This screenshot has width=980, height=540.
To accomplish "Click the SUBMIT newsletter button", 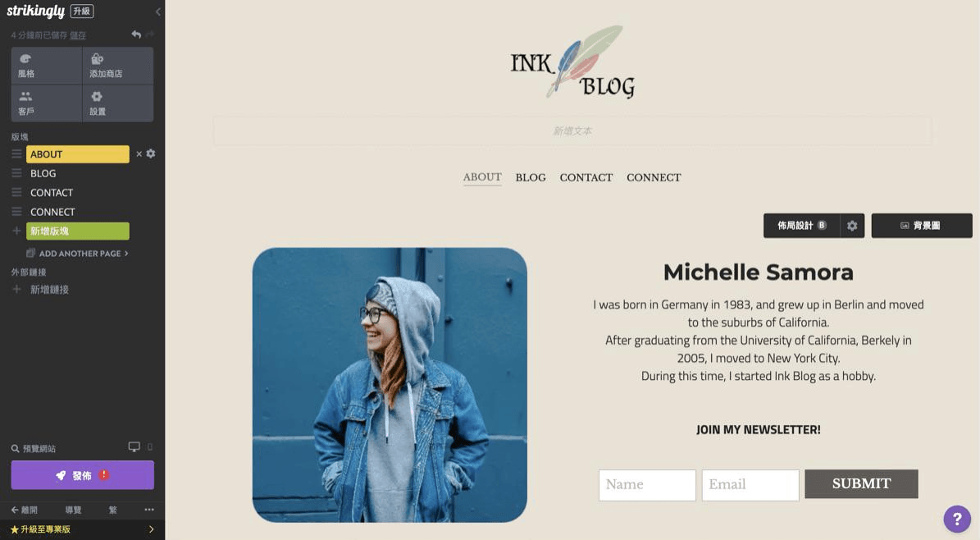I will coord(861,483).
